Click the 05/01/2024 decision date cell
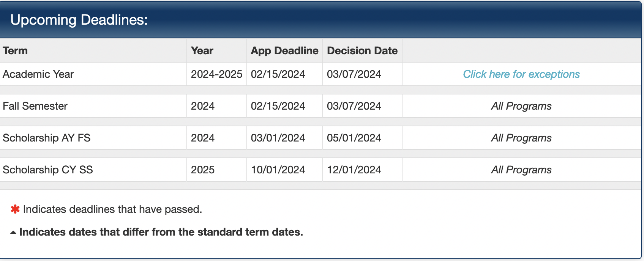The height and width of the screenshot is (261, 644). (354, 138)
